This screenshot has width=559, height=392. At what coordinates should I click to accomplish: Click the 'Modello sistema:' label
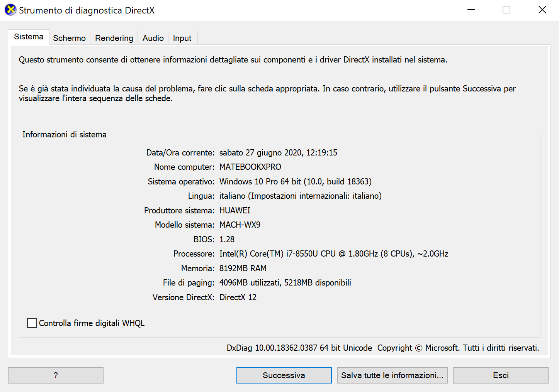[185, 225]
